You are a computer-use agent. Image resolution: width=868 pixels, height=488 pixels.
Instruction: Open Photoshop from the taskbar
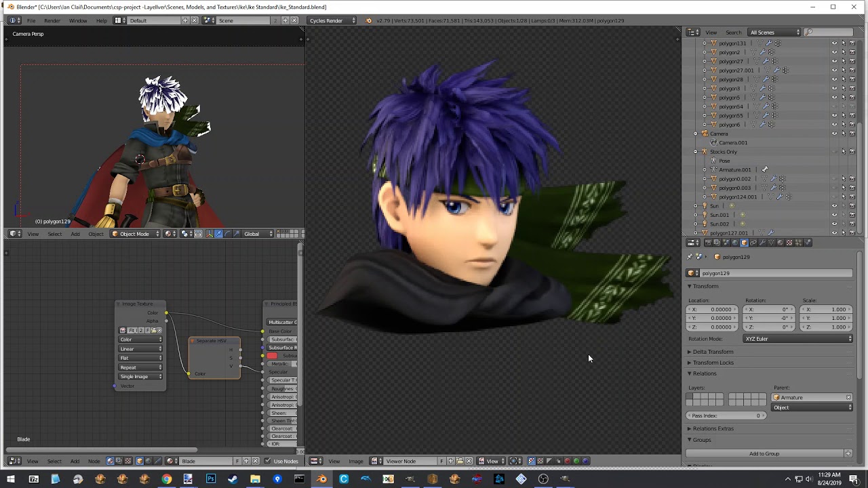[211, 479]
